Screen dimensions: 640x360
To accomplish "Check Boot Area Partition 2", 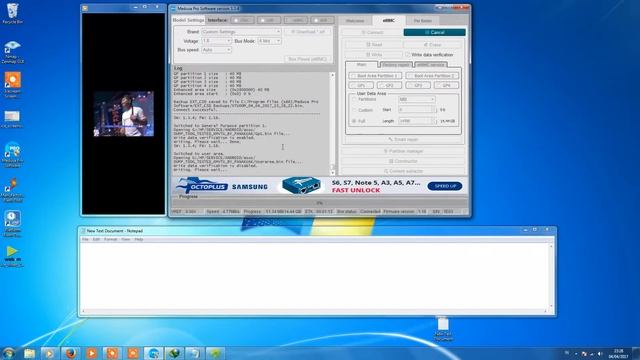I will [x=432, y=76].
